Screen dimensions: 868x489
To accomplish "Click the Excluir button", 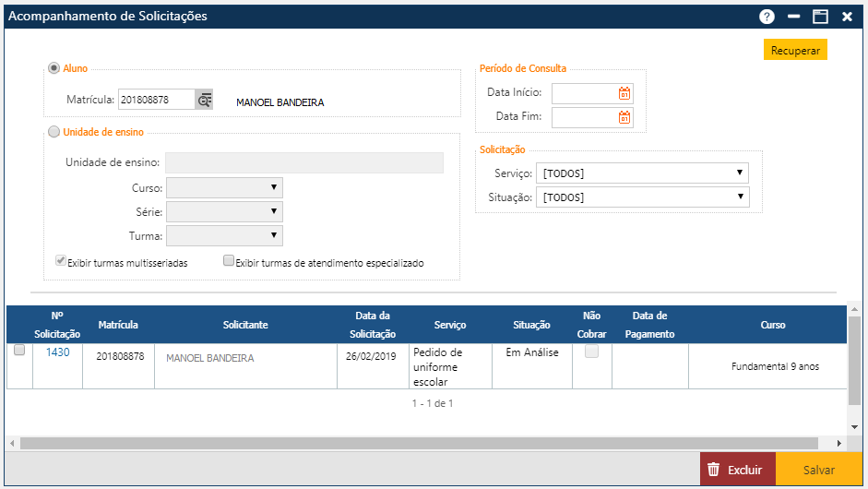I will pyautogui.click(x=737, y=470).
